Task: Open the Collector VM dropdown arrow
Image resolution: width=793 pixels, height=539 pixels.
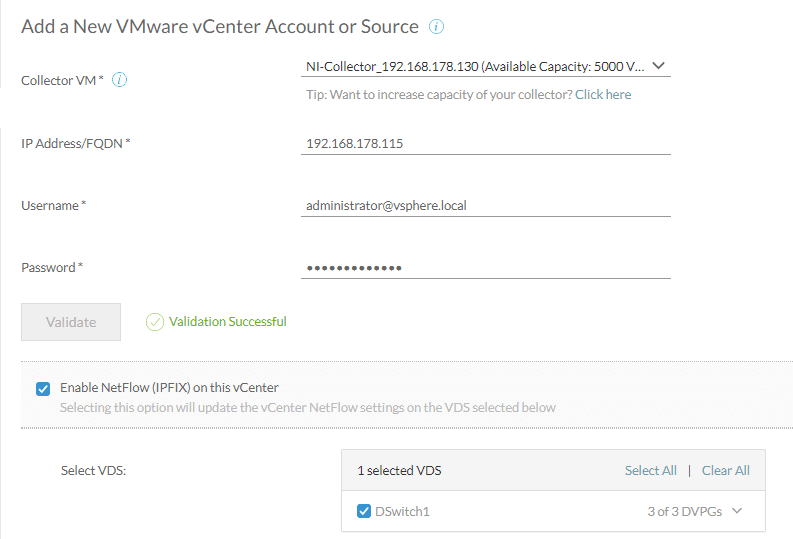Action: point(658,66)
